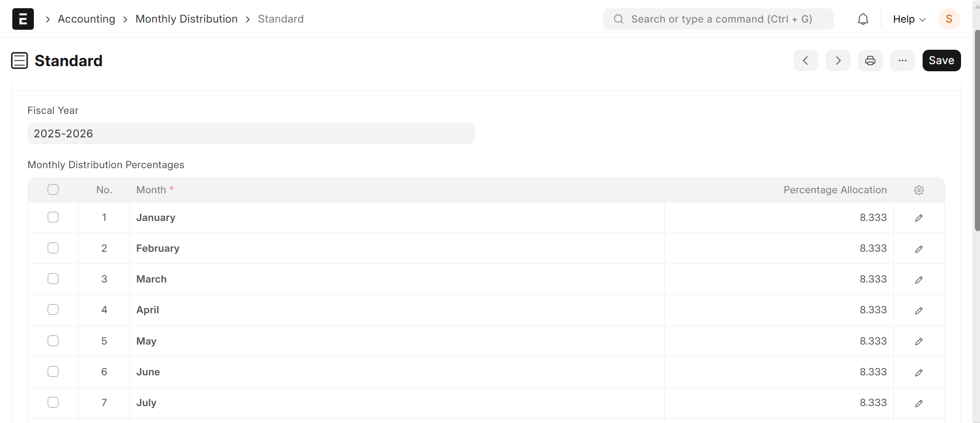Print the Standard distribution document
Image resolution: width=980 pixels, height=423 pixels.
pyautogui.click(x=870, y=61)
